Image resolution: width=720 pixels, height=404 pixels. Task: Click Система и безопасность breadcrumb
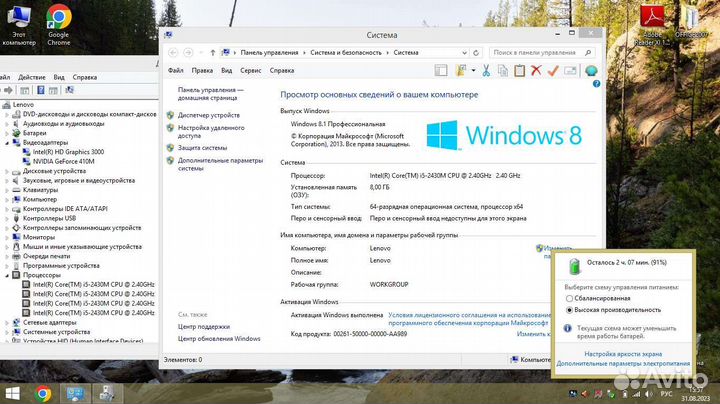click(346, 53)
